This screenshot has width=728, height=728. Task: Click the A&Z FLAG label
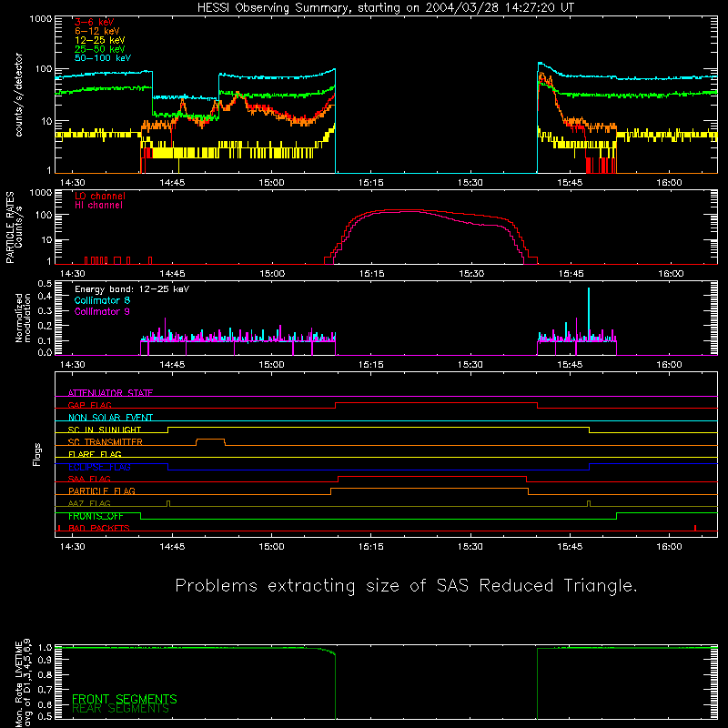89,503
